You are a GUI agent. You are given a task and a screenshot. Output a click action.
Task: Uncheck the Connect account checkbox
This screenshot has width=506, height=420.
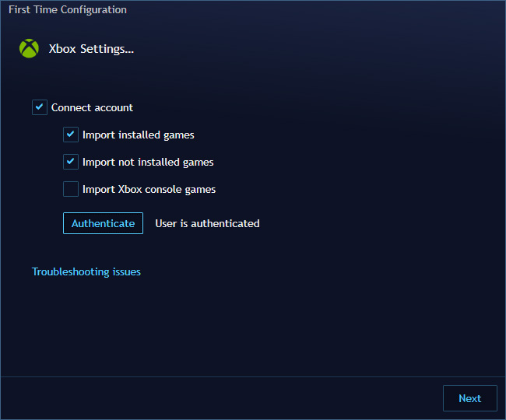[x=40, y=107]
